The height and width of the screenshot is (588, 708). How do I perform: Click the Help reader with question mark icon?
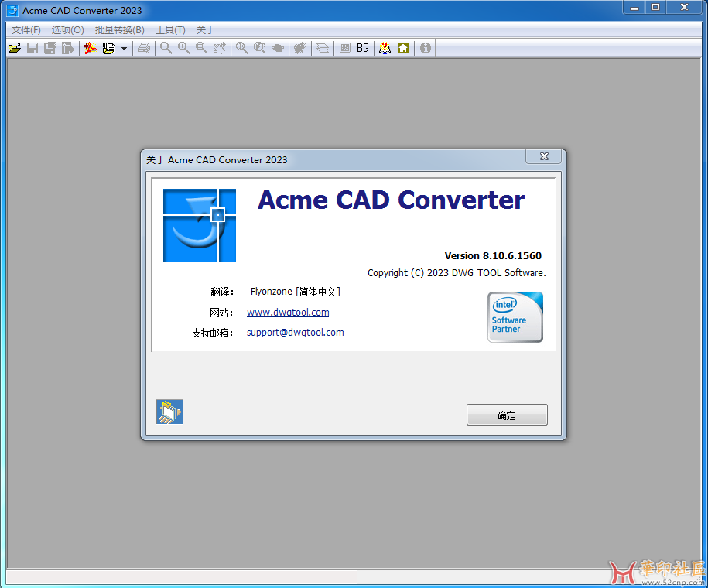pos(385,48)
